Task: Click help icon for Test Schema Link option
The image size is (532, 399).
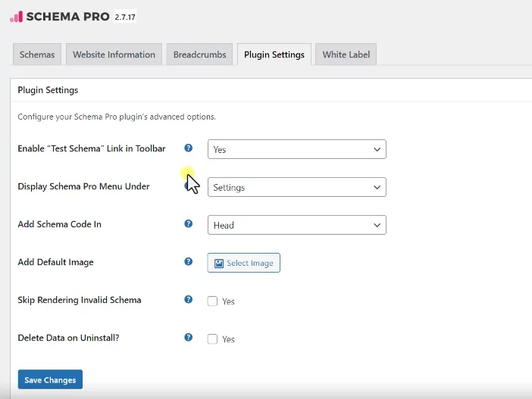Action: pyautogui.click(x=188, y=148)
